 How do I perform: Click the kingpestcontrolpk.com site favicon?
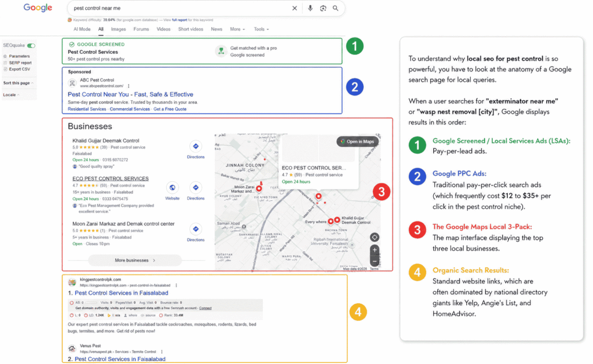click(72, 282)
